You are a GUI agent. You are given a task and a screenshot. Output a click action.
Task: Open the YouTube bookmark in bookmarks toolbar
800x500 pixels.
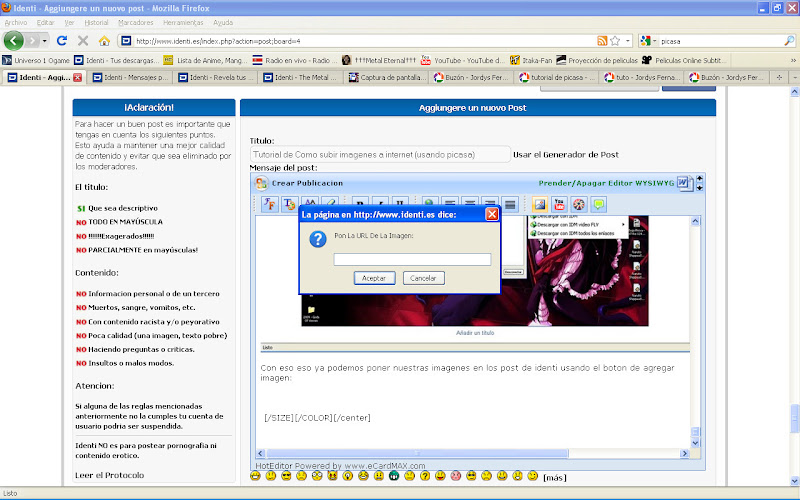[x=462, y=60]
